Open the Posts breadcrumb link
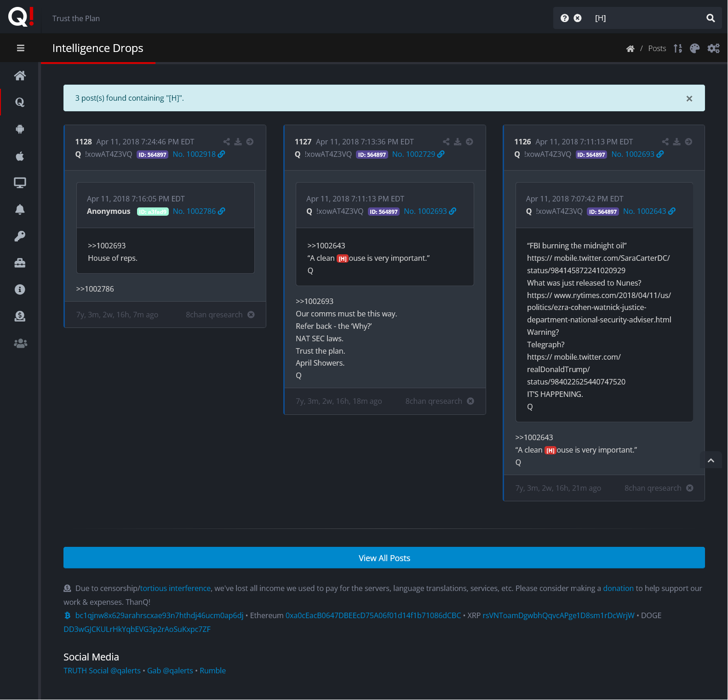This screenshot has width=728, height=700. click(657, 48)
